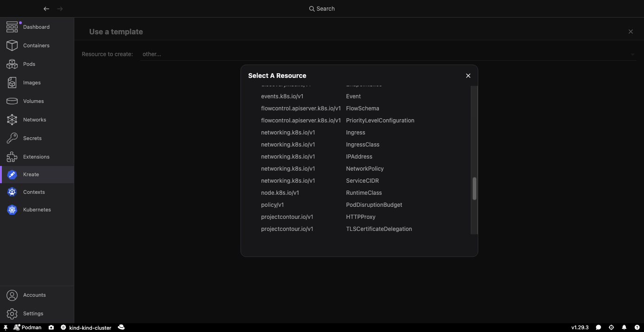
Task: Click the Podman status bar label
Action: [32, 327]
